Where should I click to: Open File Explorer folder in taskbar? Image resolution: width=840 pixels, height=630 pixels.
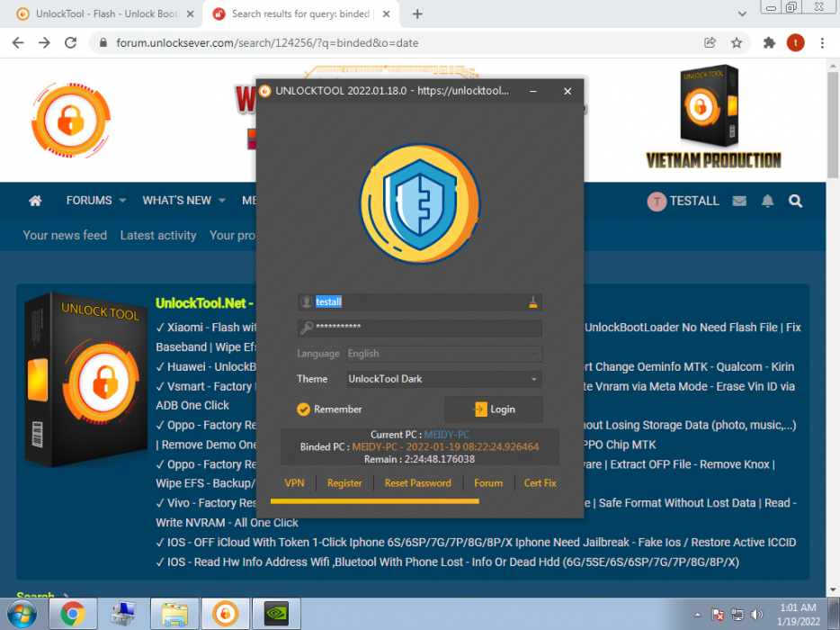coord(174,614)
